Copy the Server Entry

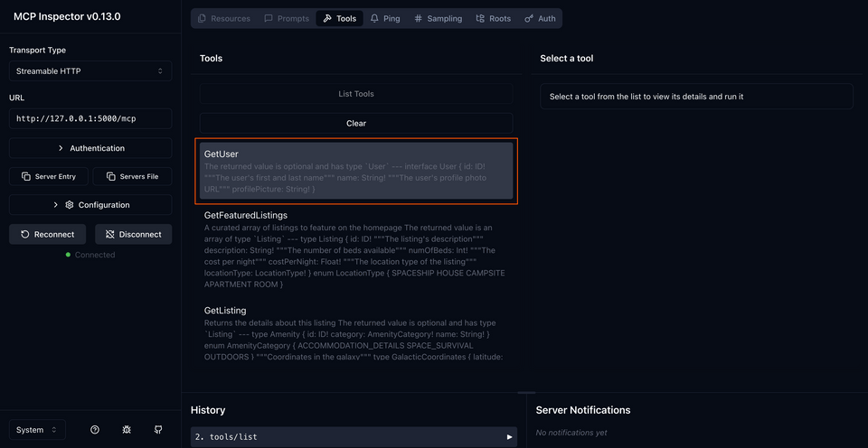pos(48,176)
